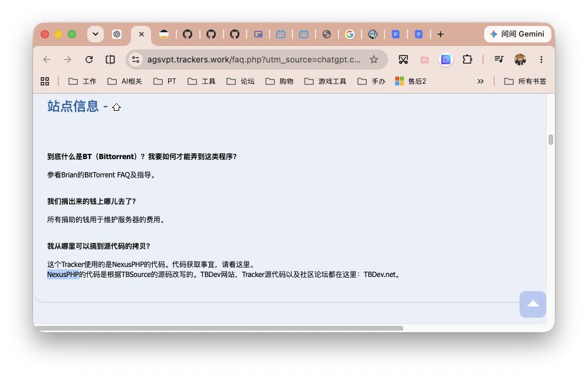Open the 售后2 bookmark
Viewport: 588px width, 376px height.
pos(410,81)
